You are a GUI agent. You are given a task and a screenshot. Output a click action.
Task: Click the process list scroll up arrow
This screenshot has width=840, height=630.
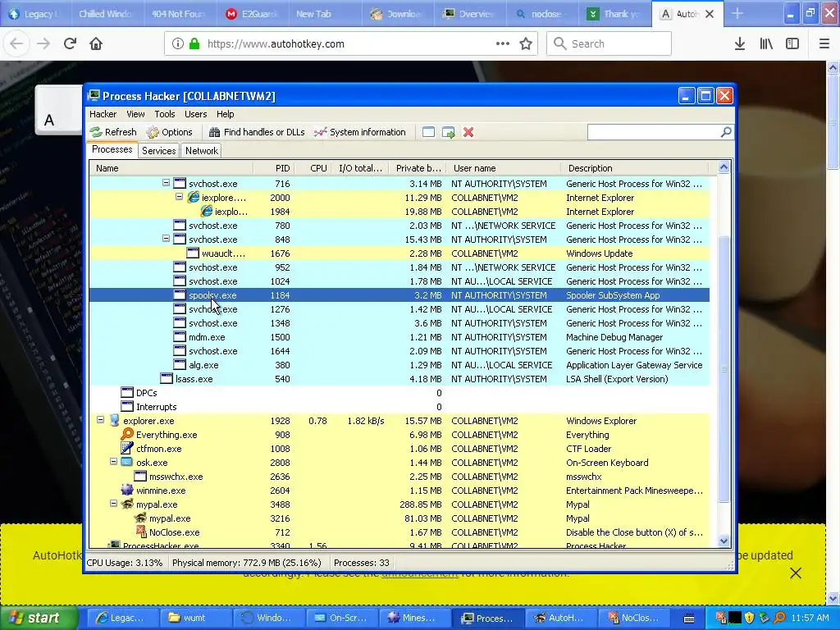coord(724,167)
